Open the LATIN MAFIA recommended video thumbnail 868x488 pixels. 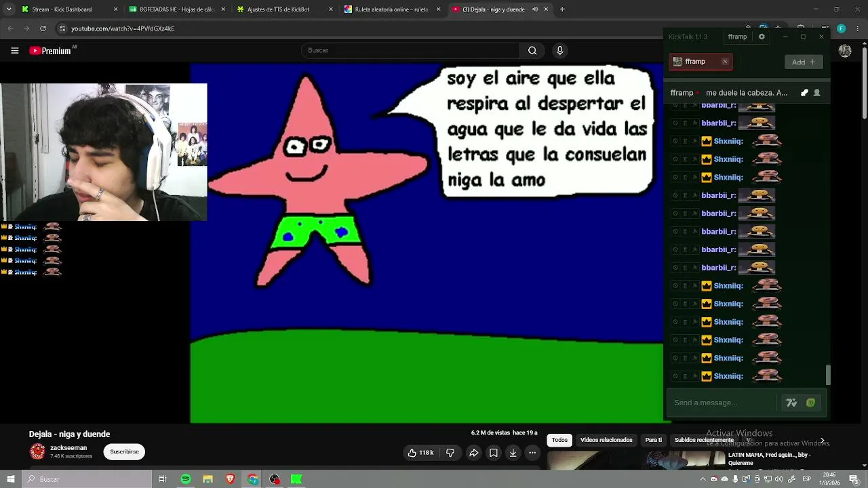[636, 461]
